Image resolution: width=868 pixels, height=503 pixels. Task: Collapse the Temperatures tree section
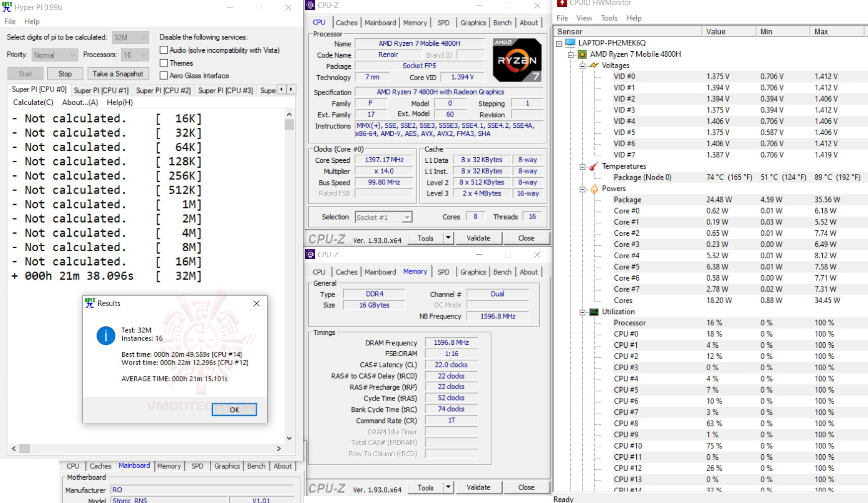point(582,167)
